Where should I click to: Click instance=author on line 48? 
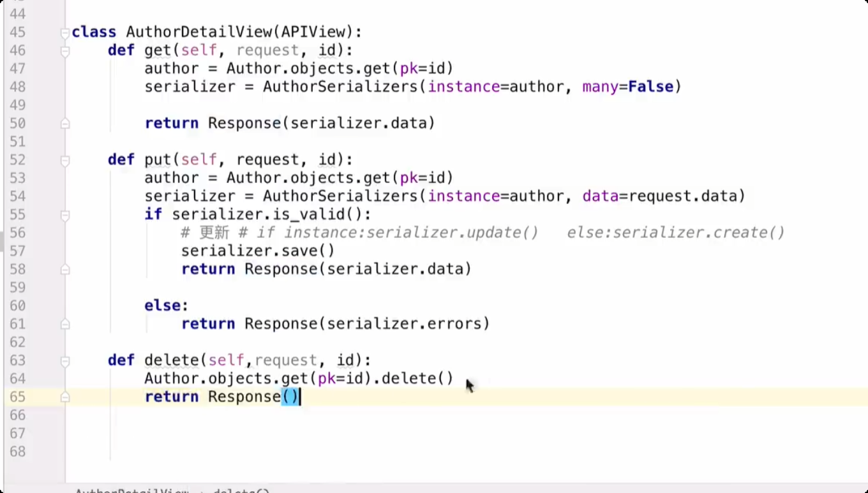495,87
